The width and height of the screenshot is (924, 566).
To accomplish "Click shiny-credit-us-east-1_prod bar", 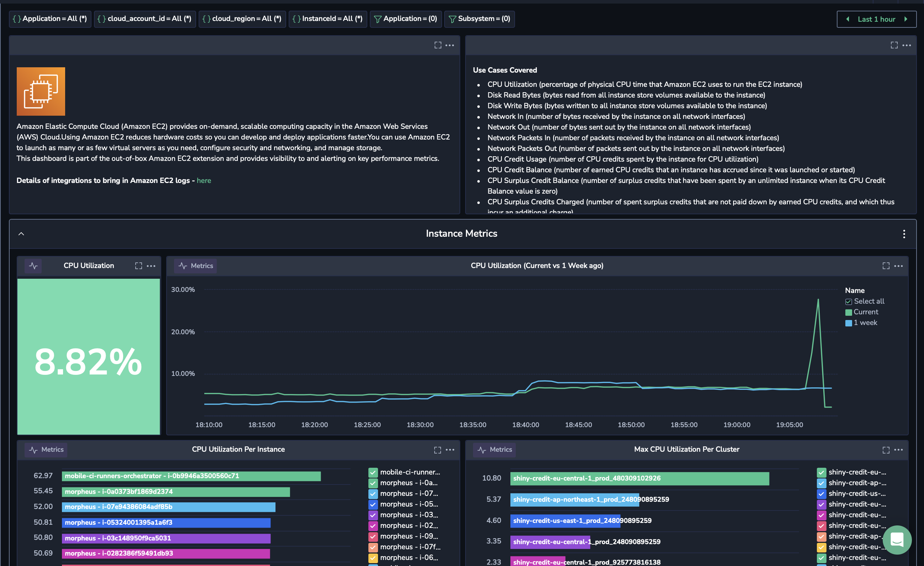I will click(565, 521).
